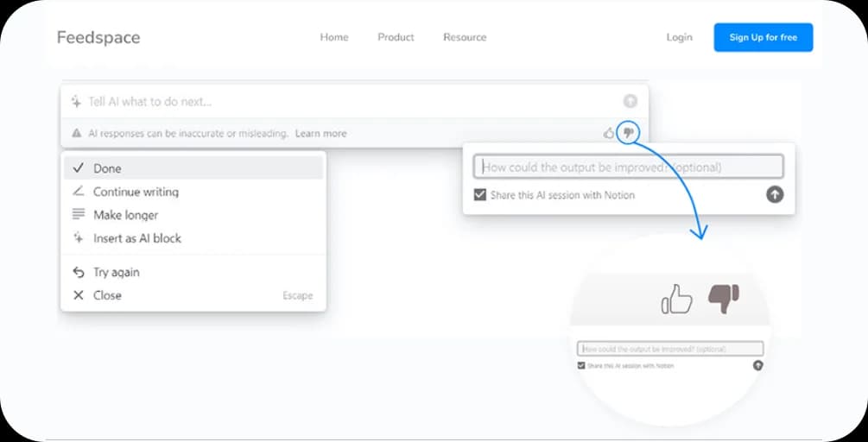This screenshot has width=868, height=442.
Task: Open the Product navigation link
Action: pyautogui.click(x=396, y=37)
